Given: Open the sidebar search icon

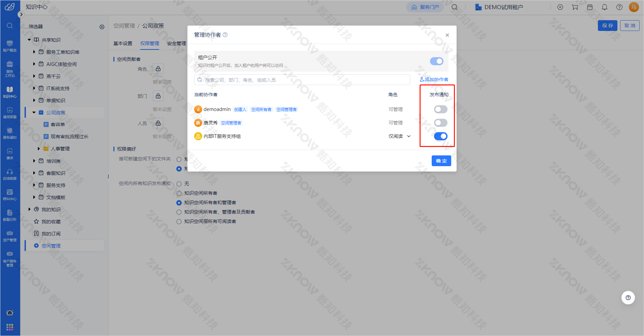Looking at the screenshot, I should [10, 26].
